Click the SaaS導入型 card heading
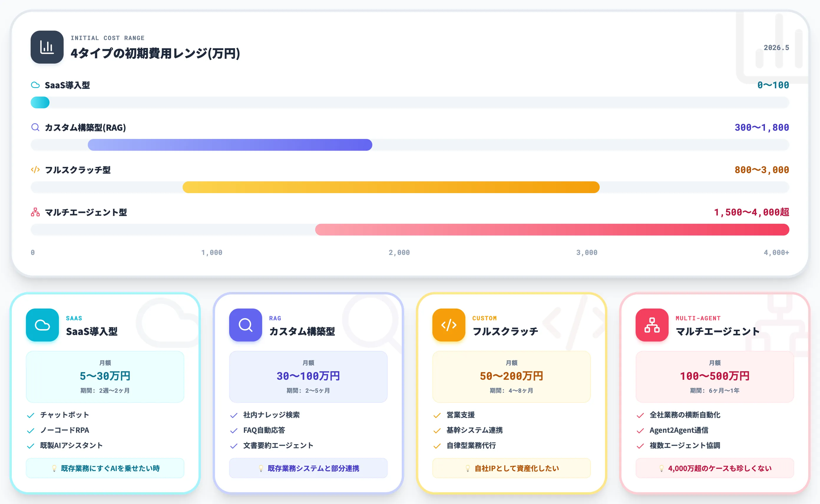 (92, 331)
